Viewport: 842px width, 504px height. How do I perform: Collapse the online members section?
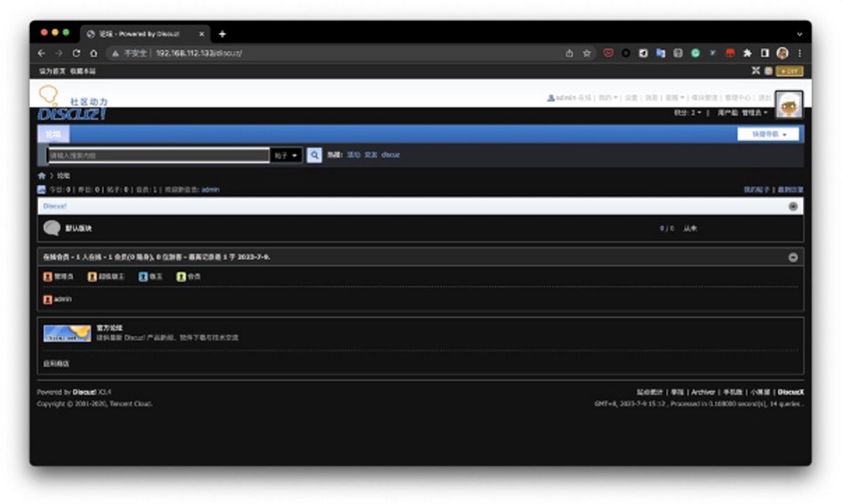[793, 257]
